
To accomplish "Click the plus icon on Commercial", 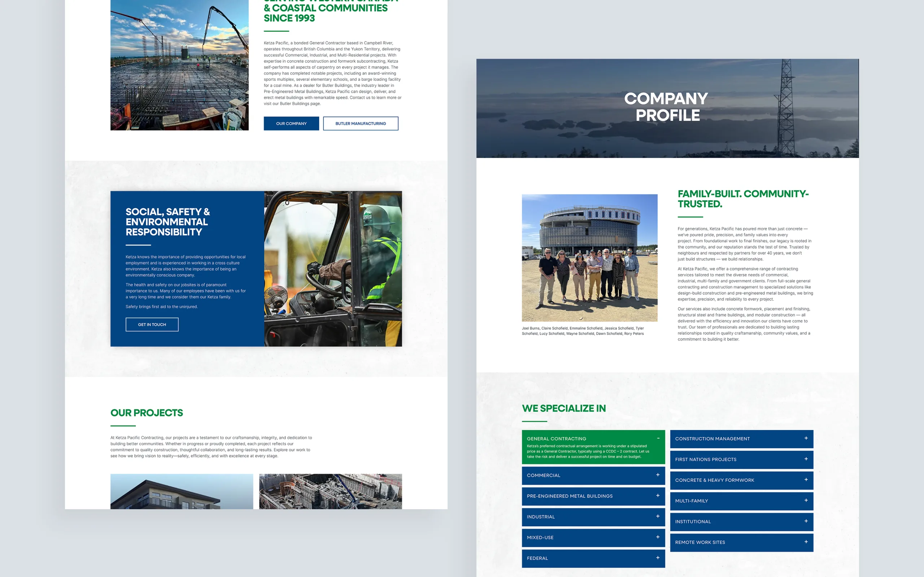I will click(x=658, y=475).
